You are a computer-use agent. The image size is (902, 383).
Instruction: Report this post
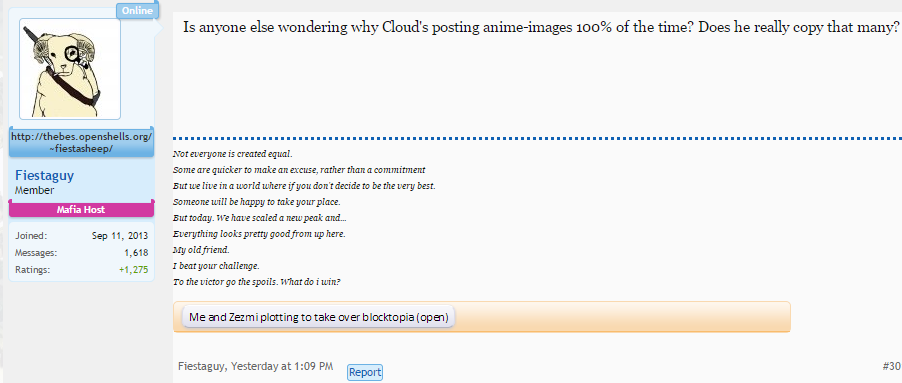tap(365, 372)
